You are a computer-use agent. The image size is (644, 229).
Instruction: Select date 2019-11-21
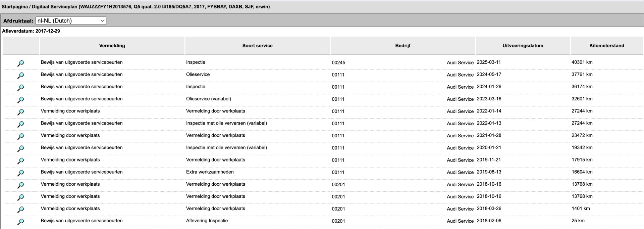(489, 160)
